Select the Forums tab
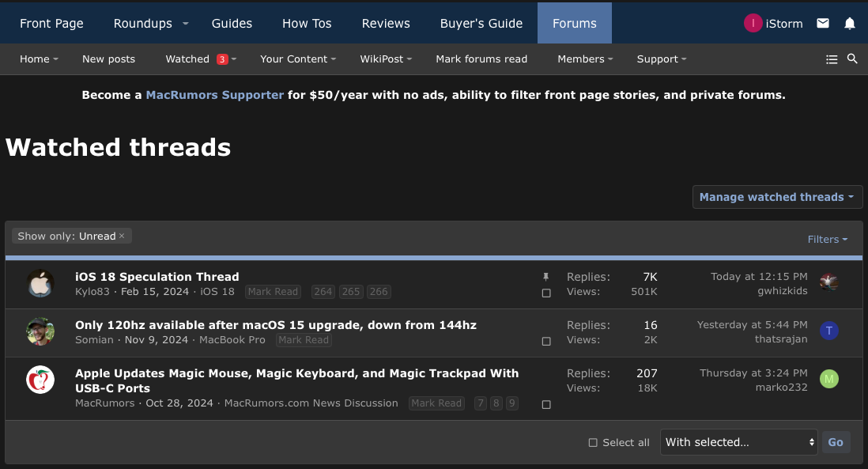868x469 pixels. pyautogui.click(x=575, y=23)
